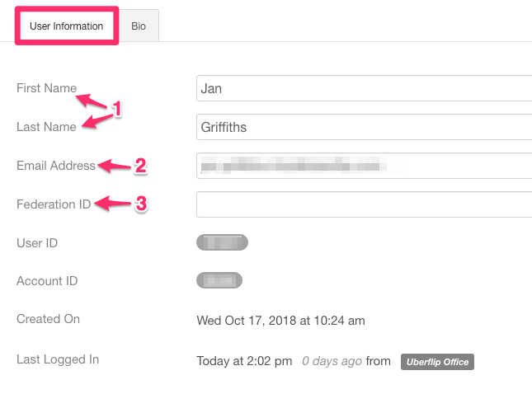Click the Uberflip Office location badge

tap(437, 362)
